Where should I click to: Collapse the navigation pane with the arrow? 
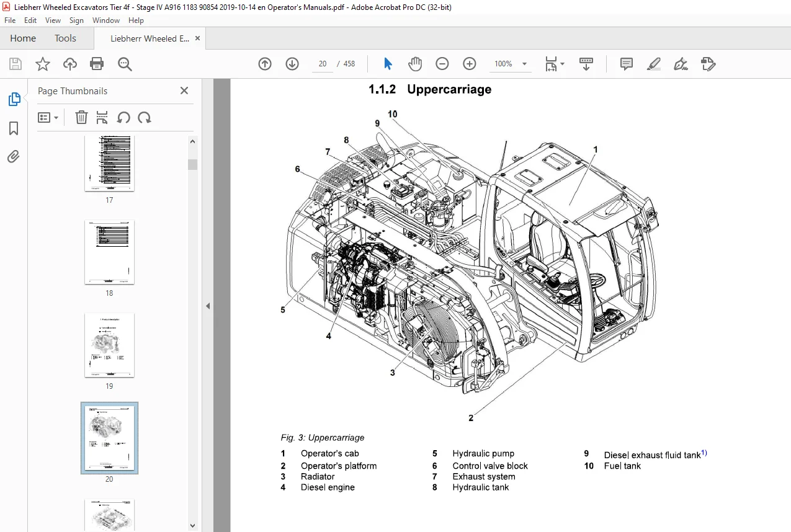coord(208,306)
